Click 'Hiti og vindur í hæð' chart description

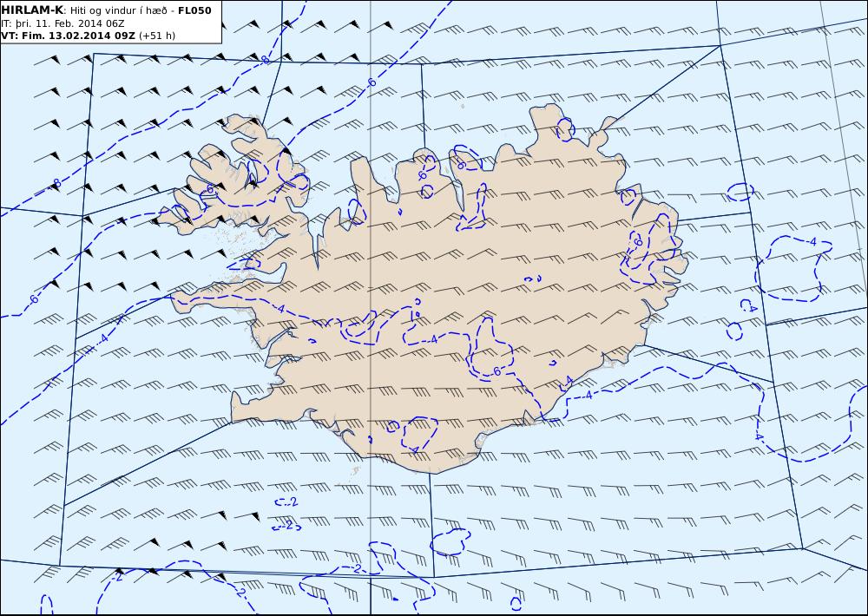pos(118,10)
